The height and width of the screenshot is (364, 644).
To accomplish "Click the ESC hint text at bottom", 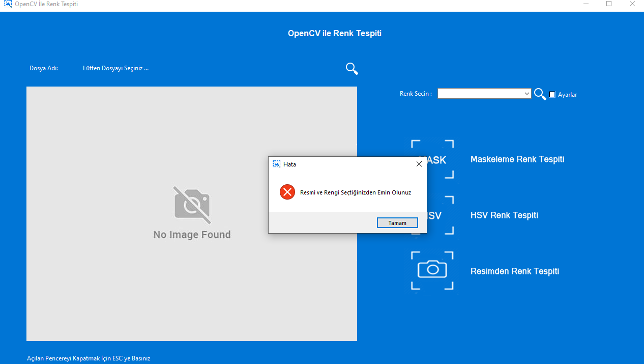I will click(89, 358).
